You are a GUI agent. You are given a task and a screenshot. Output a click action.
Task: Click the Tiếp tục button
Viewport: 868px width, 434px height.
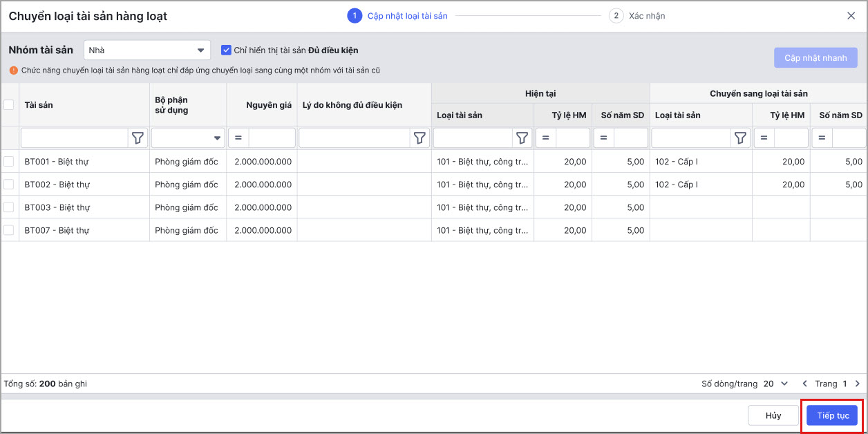coord(832,415)
